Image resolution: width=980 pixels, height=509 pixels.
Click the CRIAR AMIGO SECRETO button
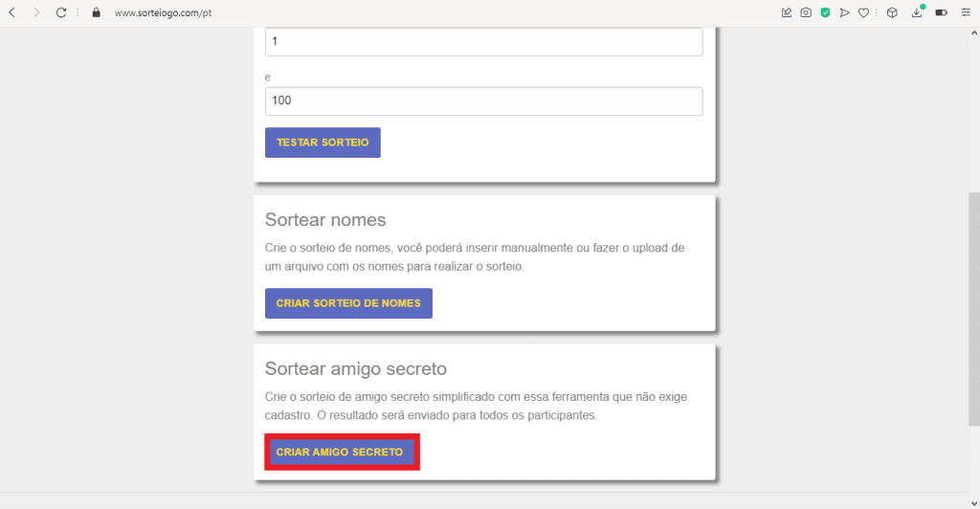coord(340,452)
